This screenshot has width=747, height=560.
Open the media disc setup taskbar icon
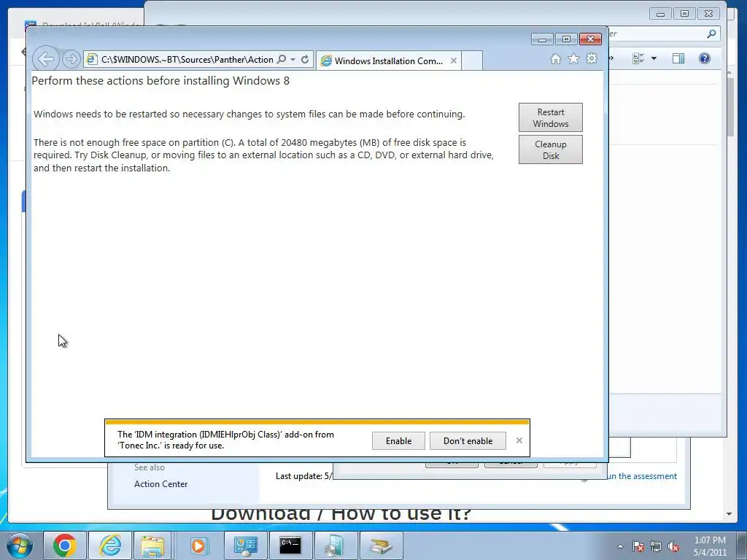point(336,545)
